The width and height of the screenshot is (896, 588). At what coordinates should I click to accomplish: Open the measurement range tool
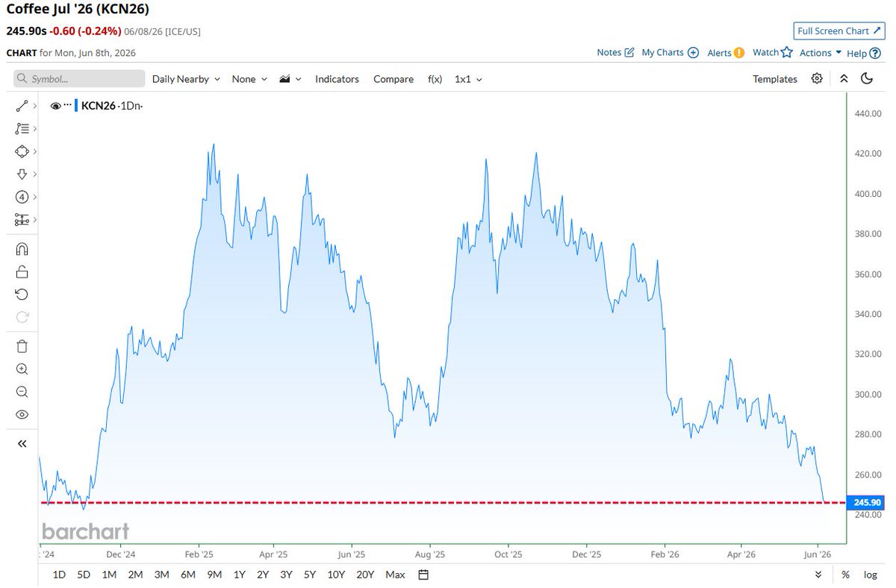pos(22,219)
